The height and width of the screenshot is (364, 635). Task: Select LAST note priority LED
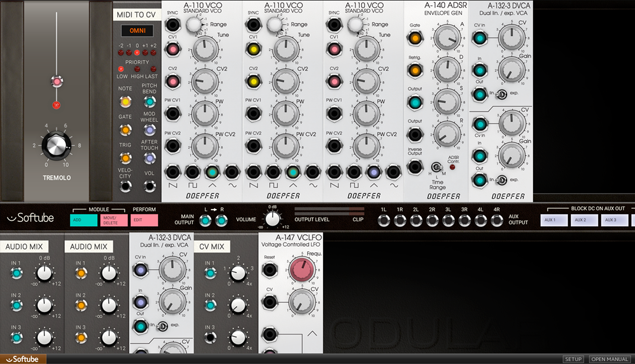(x=153, y=69)
